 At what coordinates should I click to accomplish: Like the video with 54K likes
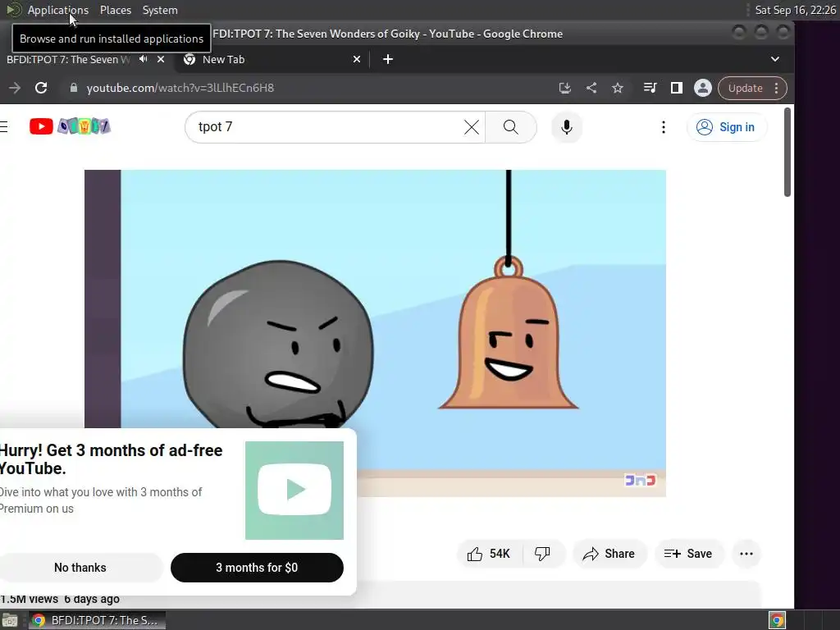488,554
